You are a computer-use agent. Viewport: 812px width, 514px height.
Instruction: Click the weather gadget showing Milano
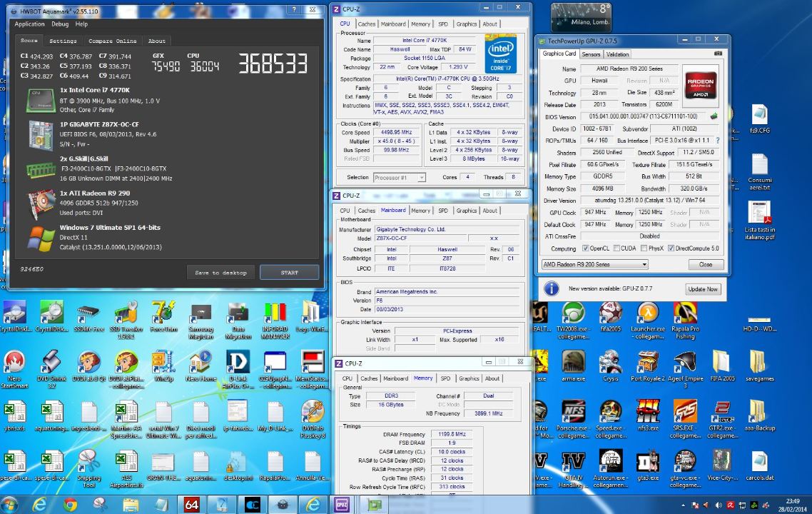pos(581,17)
